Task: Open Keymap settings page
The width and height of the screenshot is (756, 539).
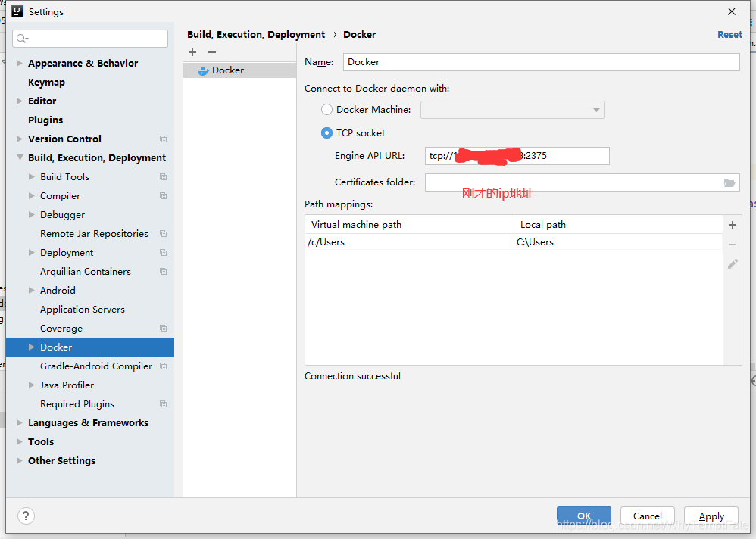Action: pos(46,83)
